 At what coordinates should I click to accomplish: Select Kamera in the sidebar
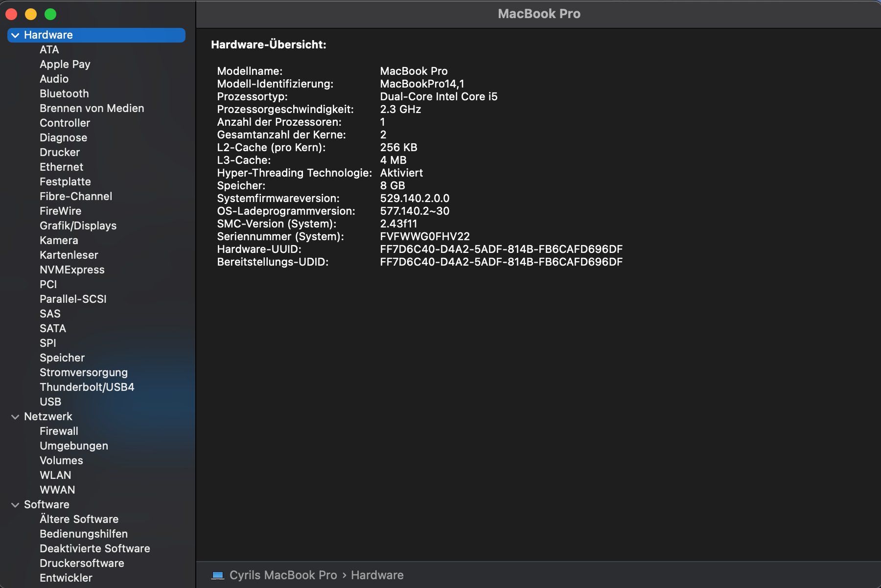tap(59, 241)
